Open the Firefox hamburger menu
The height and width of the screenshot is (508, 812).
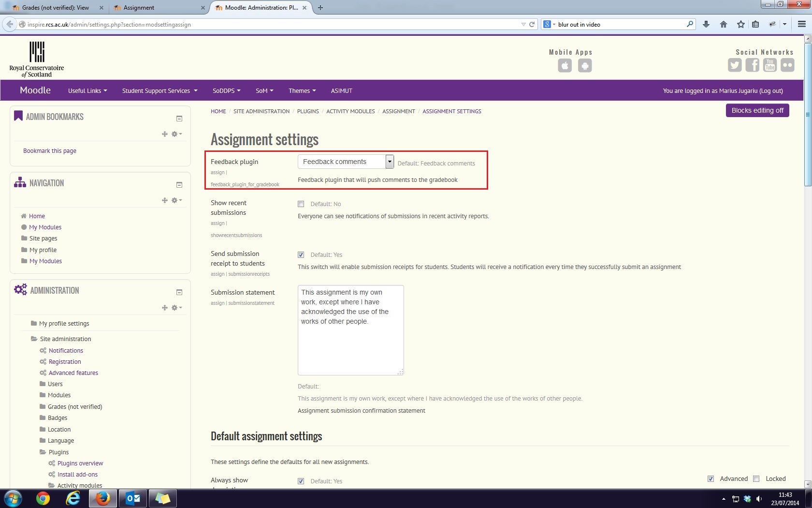[x=802, y=24]
